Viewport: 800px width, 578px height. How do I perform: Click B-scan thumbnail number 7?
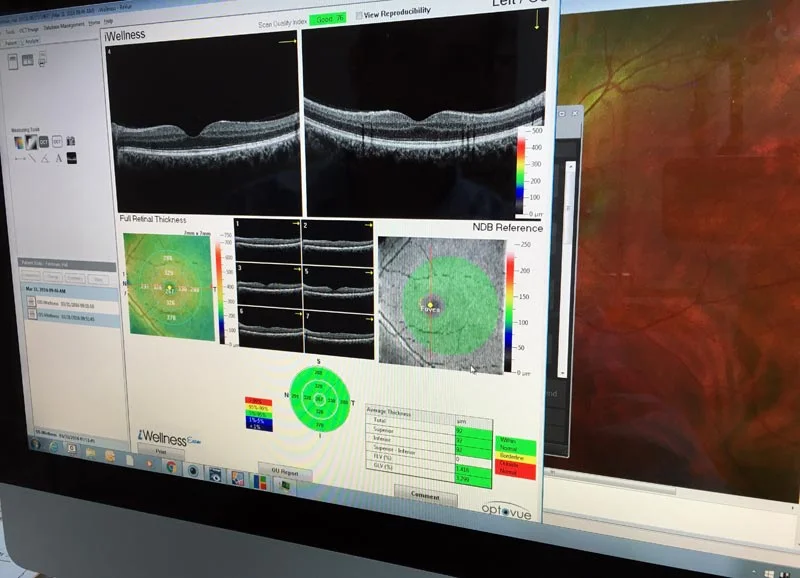click(339, 335)
